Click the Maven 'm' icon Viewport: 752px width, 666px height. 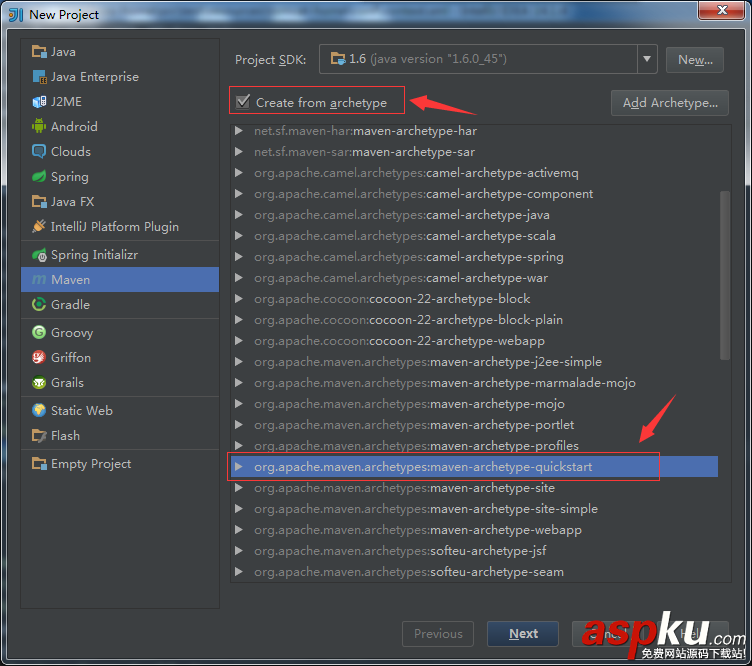39,280
